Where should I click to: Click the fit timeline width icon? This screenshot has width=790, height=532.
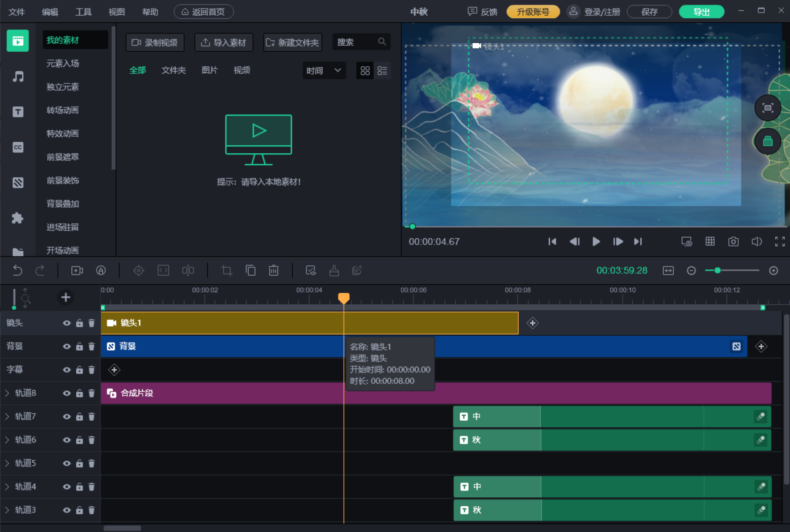(x=668, y=270)
